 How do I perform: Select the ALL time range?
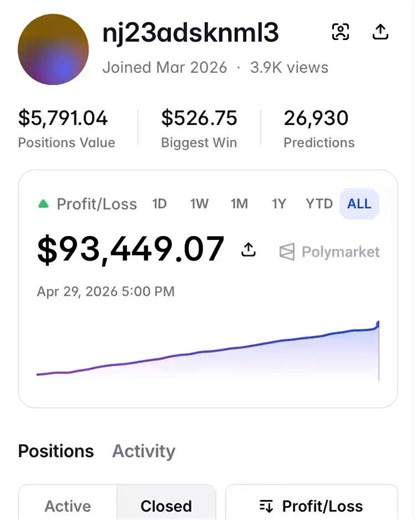[359, 204]
